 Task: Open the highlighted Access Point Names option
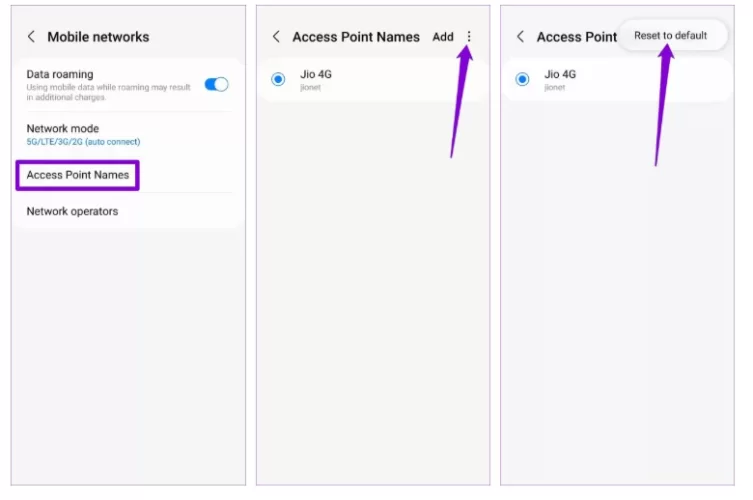78,176
